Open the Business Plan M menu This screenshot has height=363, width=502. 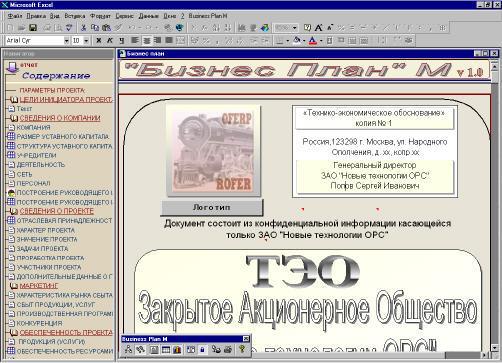point(208,16)
